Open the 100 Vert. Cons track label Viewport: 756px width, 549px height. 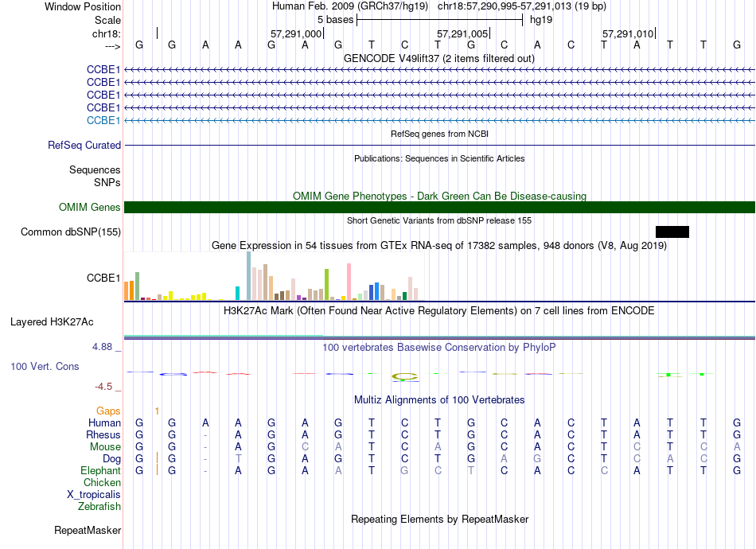click(x=45, y=366)
